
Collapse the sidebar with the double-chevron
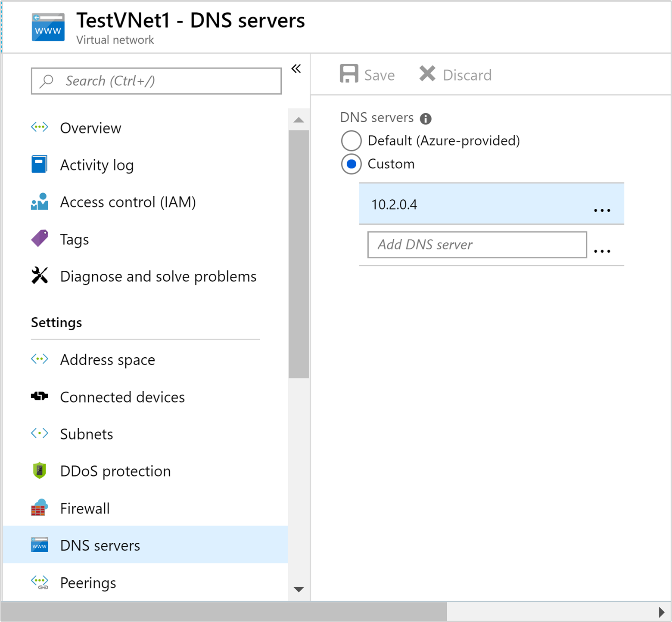point(296,68)
